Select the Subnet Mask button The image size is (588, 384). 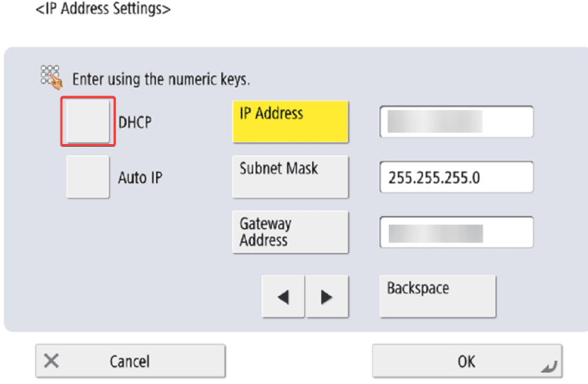(289, 176)
